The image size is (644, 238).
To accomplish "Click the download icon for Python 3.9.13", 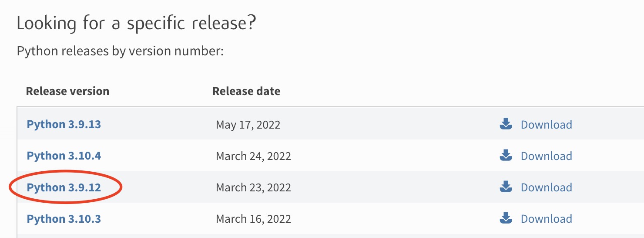I will (x=506, y=124).
